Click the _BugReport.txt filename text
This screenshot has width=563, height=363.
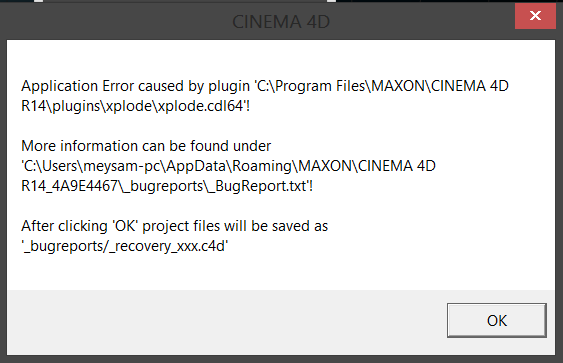click(258, 186)
